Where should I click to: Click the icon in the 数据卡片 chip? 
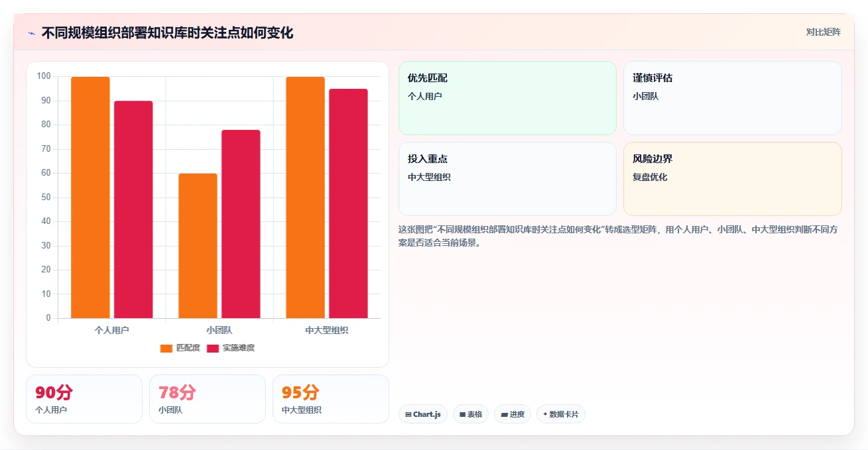[x=545, y=414]
